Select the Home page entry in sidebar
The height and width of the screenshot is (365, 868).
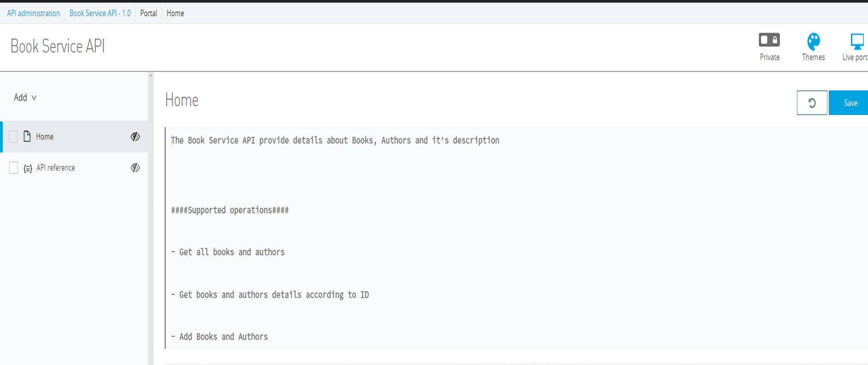(45, 137)
